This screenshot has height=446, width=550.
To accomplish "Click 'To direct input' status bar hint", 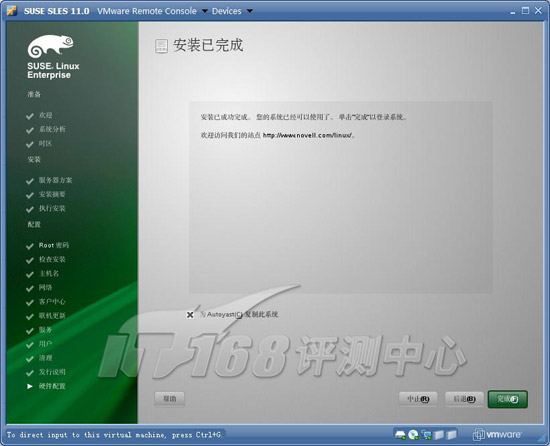I will coord(114,435).
